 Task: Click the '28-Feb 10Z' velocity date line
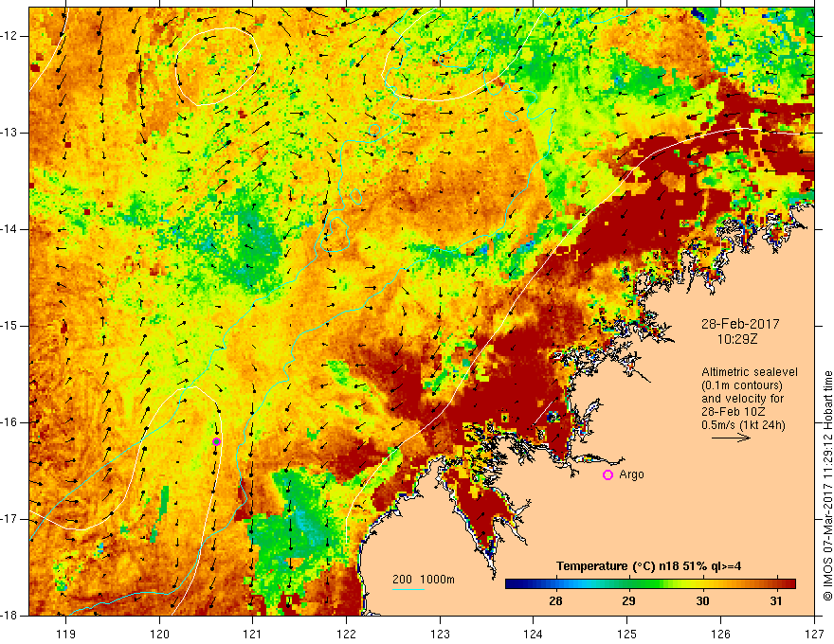tap(732, 412)
